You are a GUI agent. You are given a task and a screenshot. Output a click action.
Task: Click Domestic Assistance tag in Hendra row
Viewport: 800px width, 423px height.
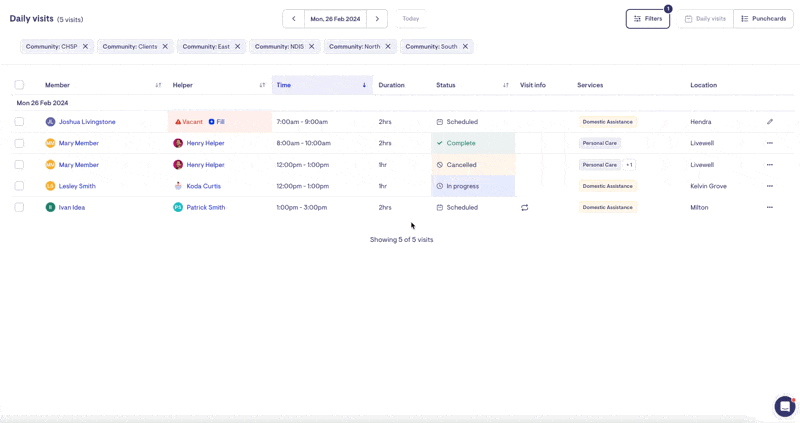pyautogui.click(x=607, y=122)
